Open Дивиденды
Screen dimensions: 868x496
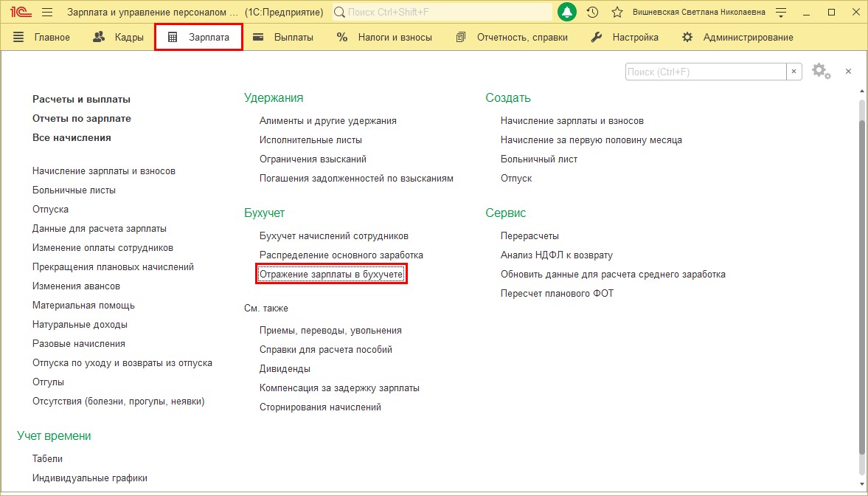pos(285,368)
